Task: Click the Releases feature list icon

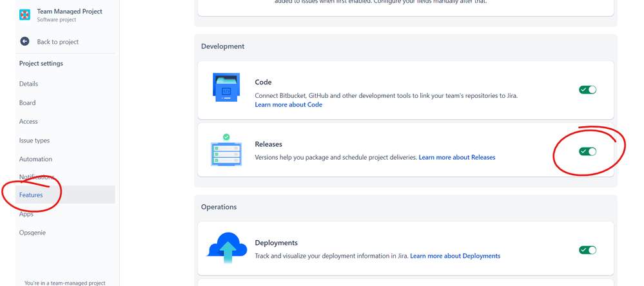Action: click(x=226, y=150)
